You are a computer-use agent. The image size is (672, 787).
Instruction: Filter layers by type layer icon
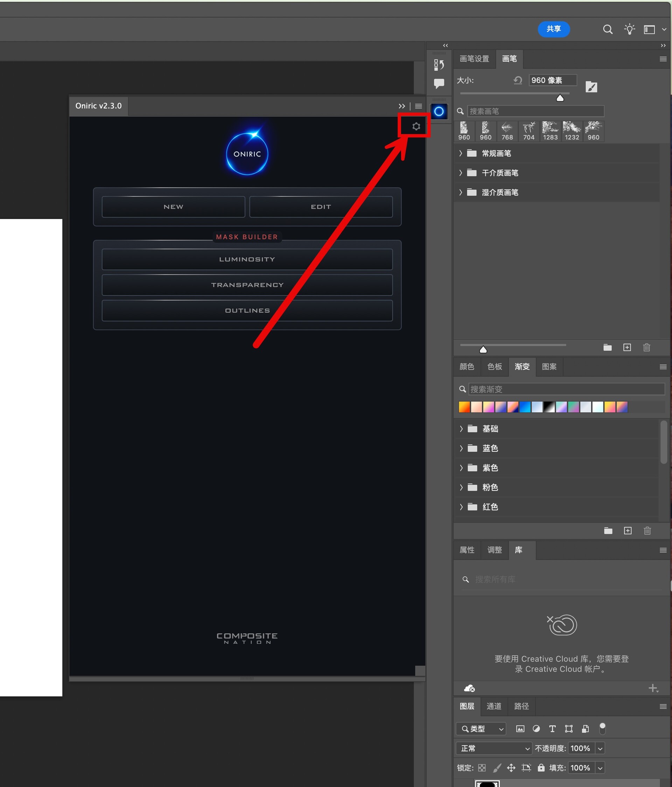(x=552, y=729)
